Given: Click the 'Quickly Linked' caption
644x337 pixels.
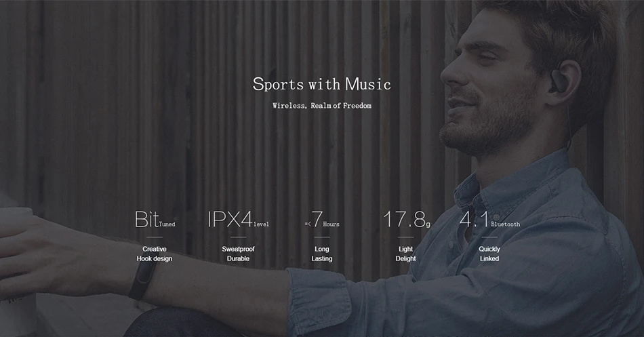Looking at the screenshot, I should click(489, 254).
